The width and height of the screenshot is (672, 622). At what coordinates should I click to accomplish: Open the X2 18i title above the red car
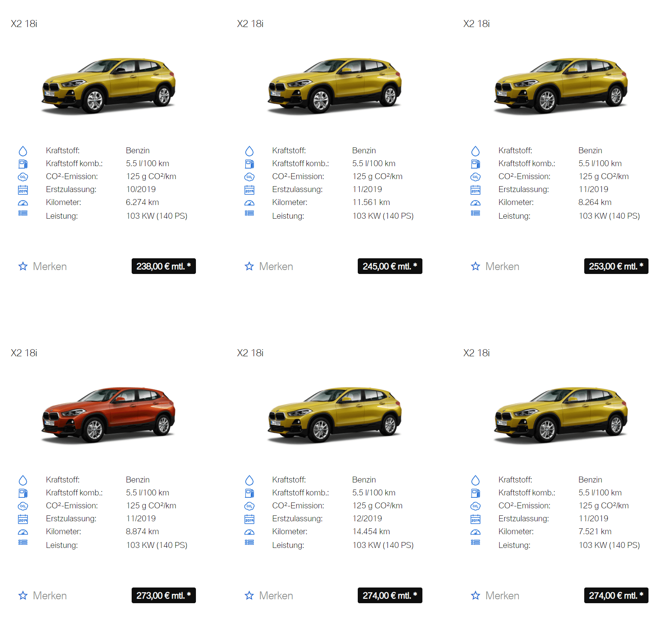tap(24, 353)
